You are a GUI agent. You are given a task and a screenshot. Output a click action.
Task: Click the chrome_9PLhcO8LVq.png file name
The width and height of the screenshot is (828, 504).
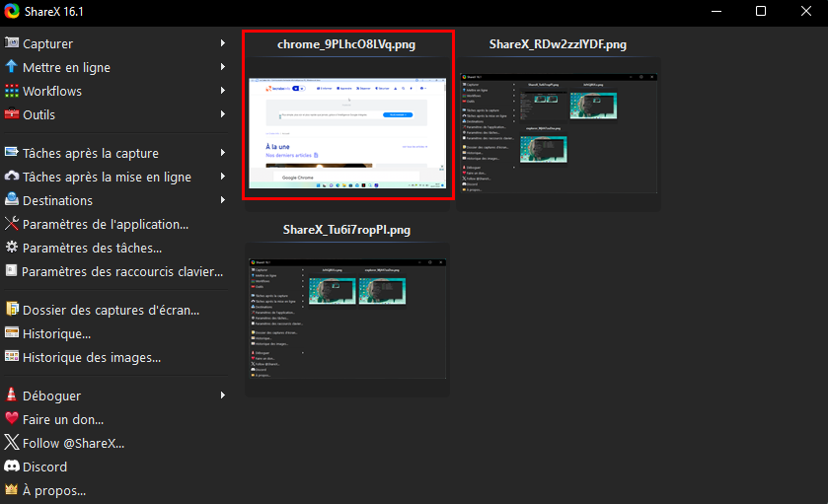click(x=346, y=44)
